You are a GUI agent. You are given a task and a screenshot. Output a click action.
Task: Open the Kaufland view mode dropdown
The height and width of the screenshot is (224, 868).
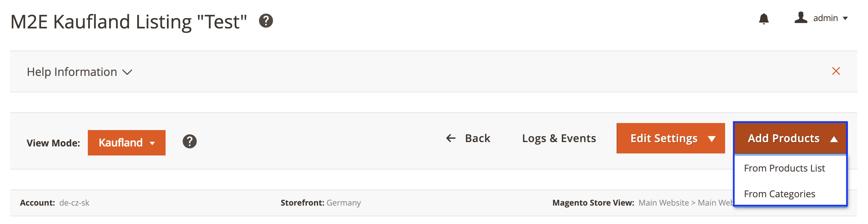click(126, 142)
